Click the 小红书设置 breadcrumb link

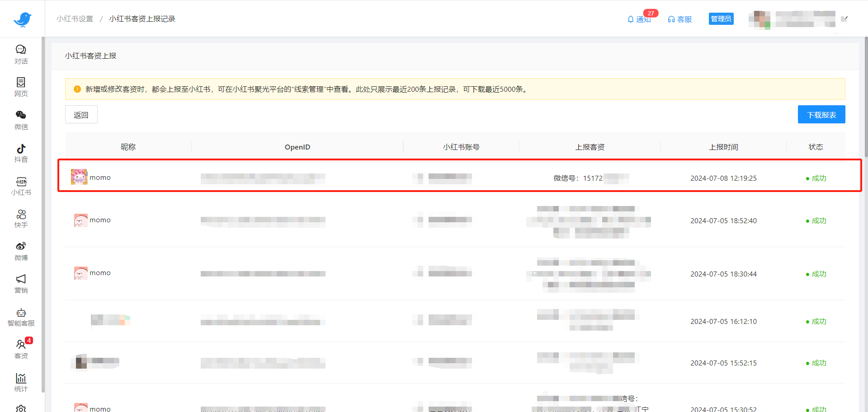click(75, 19)
